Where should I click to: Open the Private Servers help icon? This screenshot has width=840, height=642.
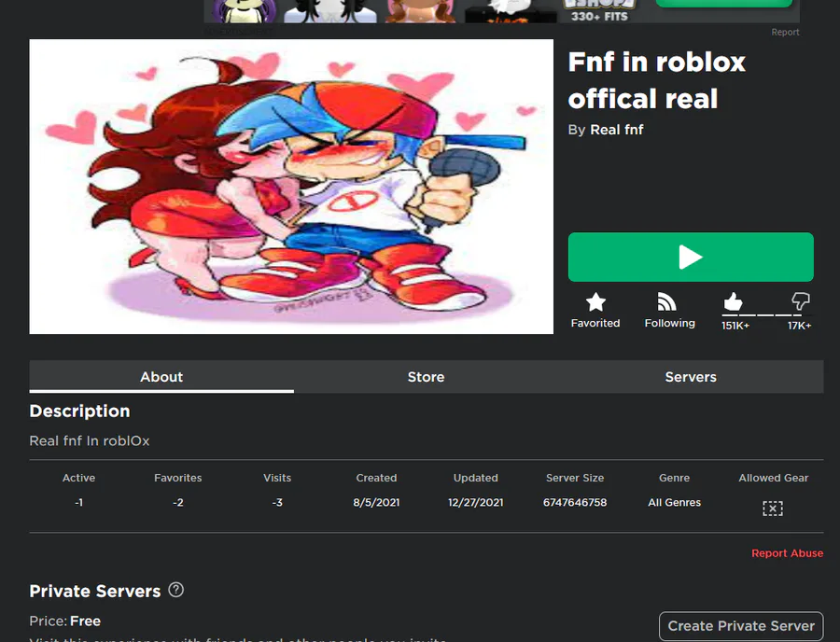pos(175,590)
